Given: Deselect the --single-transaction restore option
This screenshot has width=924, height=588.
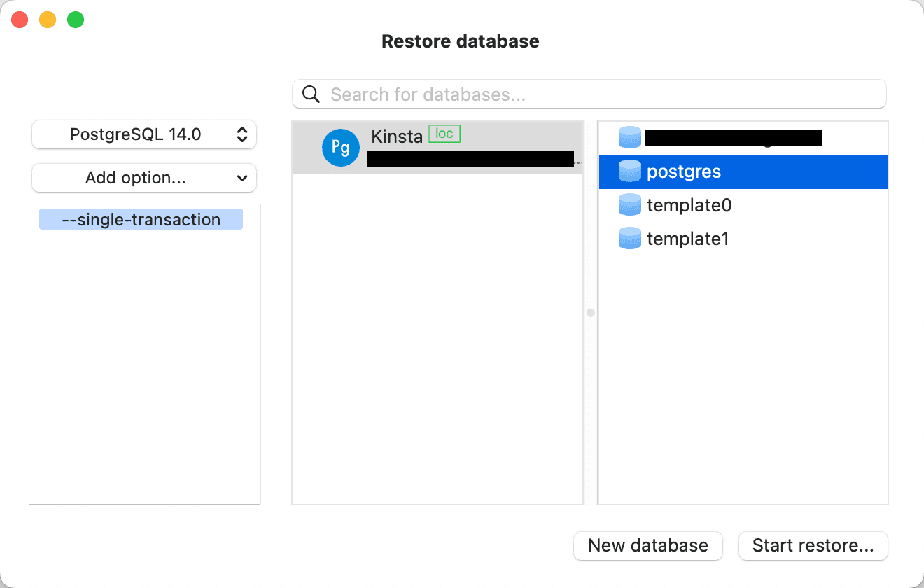Looking at the screenshot, I should pos(140,219).
